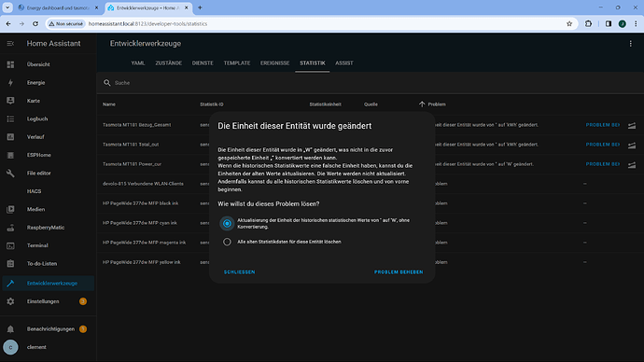Open the ESPHome sidebar icon
The width and height of the screenshot is (644, 362).
10,155
